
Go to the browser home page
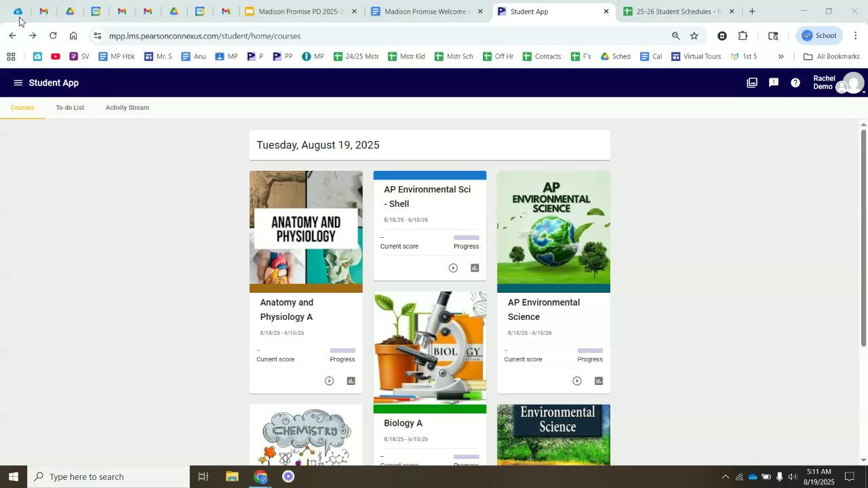coord(73,36)
